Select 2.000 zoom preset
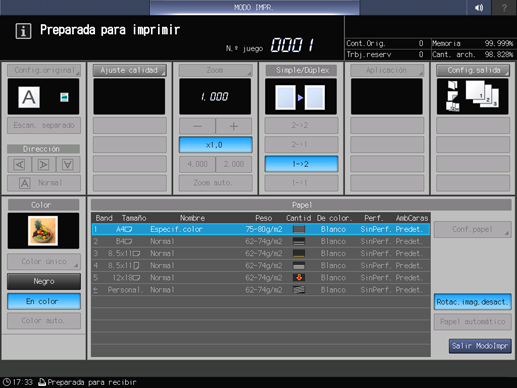The height and width of the screenshot is (388, 517). click(x=234, y=164)
